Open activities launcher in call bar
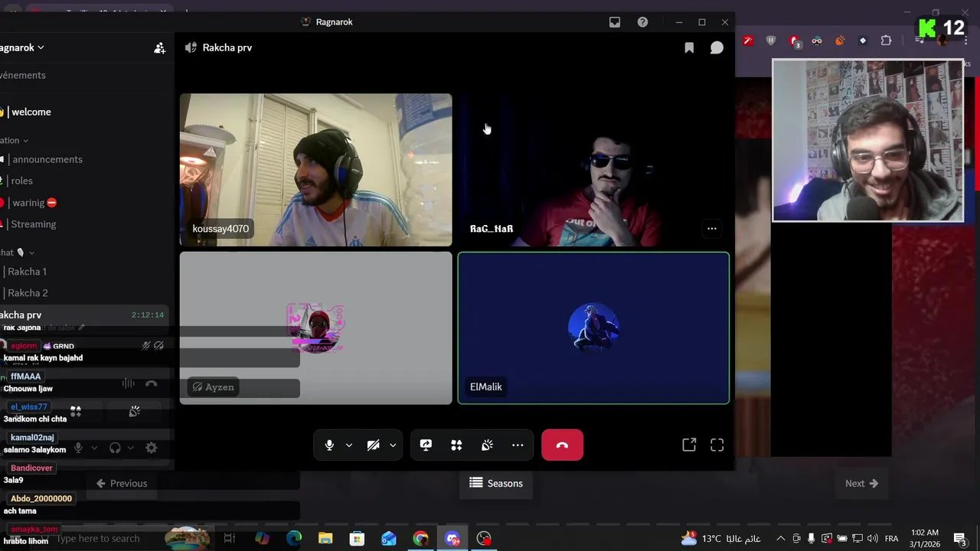The image size is (980, 551). coord(456,445)
